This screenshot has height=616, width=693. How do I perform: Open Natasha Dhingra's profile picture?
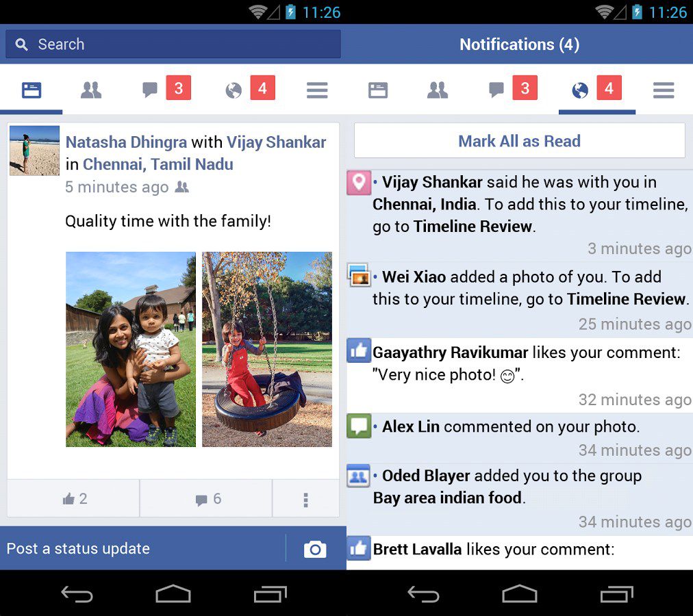pyautogui.click(x=34, y=151)
